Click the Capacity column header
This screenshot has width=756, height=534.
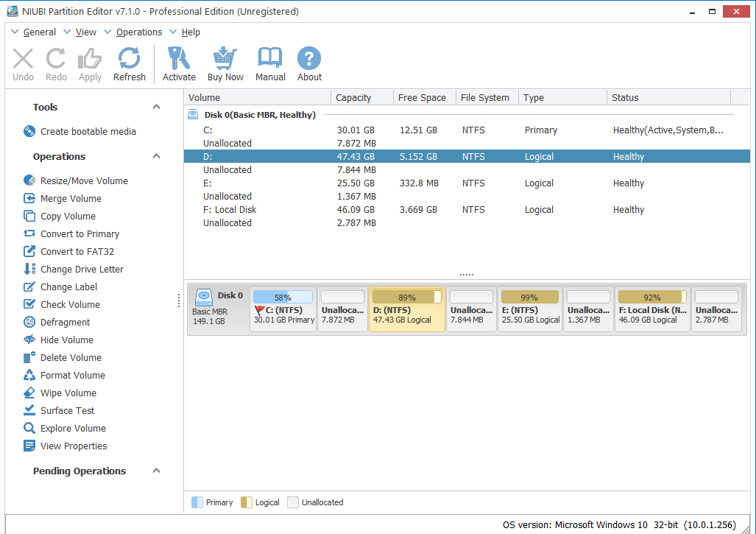[362, 97]
